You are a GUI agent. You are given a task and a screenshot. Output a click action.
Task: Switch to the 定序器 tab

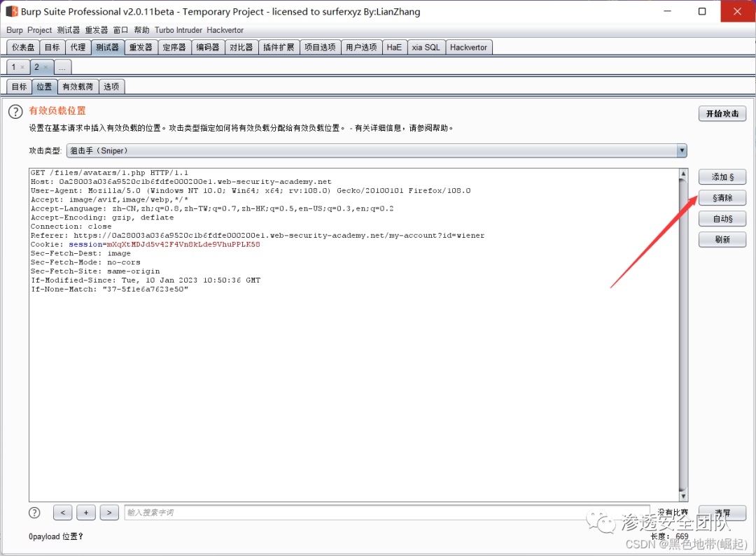[x=174, y=48]
